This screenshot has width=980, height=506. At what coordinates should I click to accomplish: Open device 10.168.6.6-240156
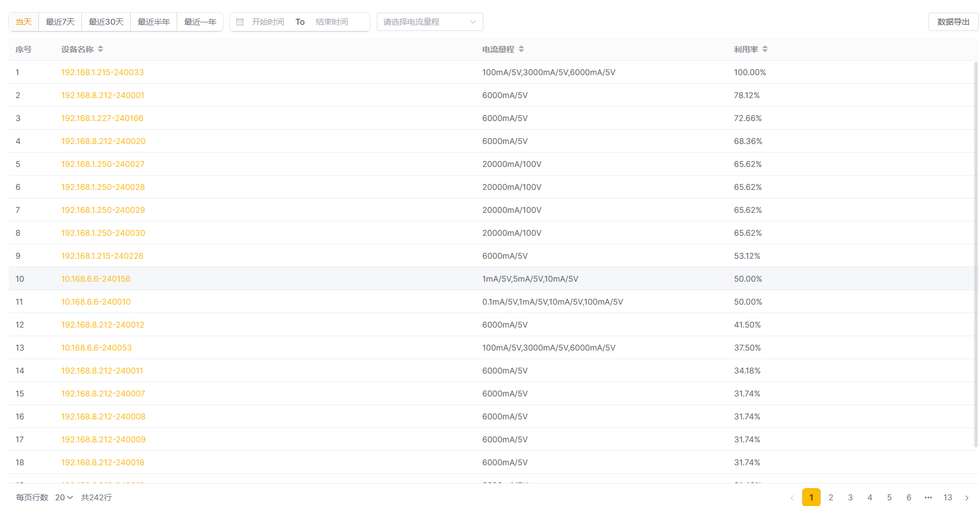pos(96,279)
